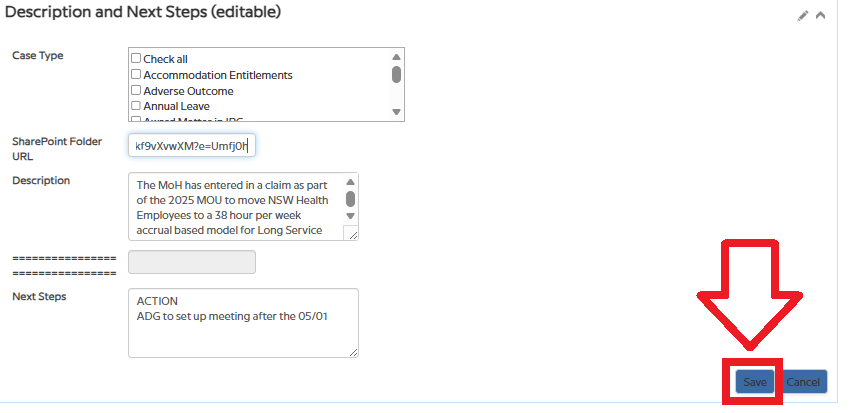Click the greyed-out separator field
Viewport: 853px width, 413px height.
(192, 262)
